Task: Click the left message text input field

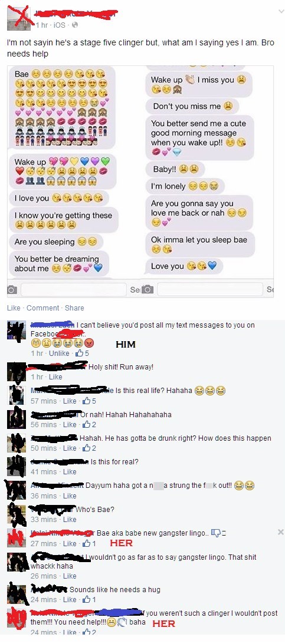Action: (x=74, y=289)
